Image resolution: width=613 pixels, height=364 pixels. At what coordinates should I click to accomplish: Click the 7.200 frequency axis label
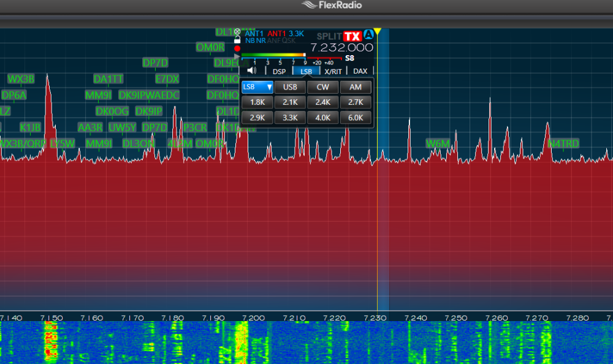click(253, 318)
